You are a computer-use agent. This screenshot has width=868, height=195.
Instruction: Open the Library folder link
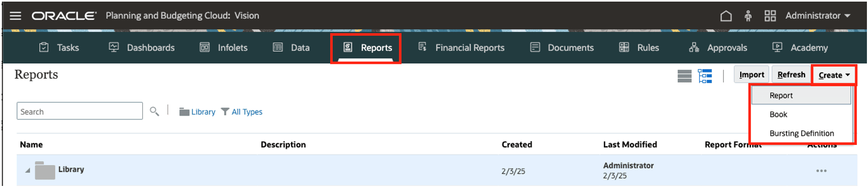198,112
